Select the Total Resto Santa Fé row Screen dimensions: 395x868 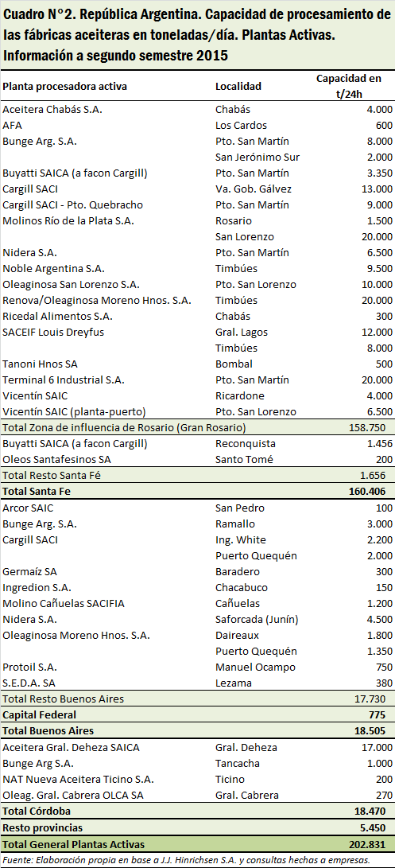click(197, 476)
